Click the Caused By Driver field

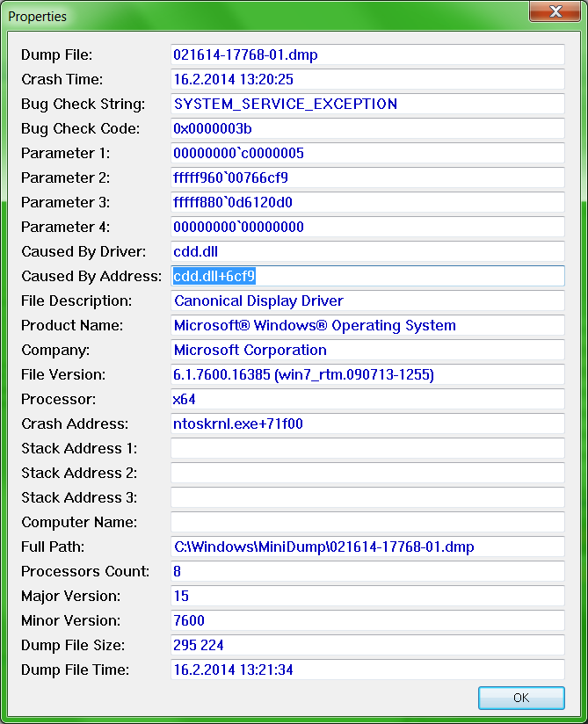coord(367,251)
